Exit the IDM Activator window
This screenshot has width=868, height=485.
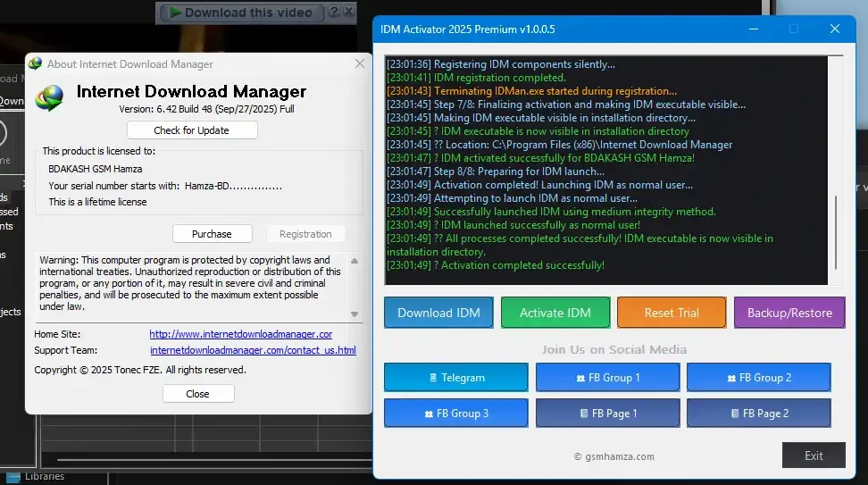click(x=814, y=456)
